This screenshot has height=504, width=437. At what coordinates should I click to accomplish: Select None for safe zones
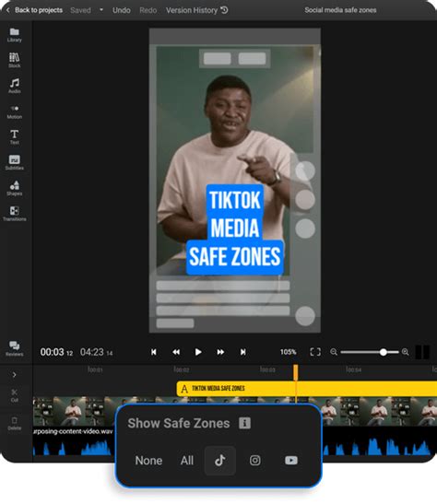coord(148,461)
